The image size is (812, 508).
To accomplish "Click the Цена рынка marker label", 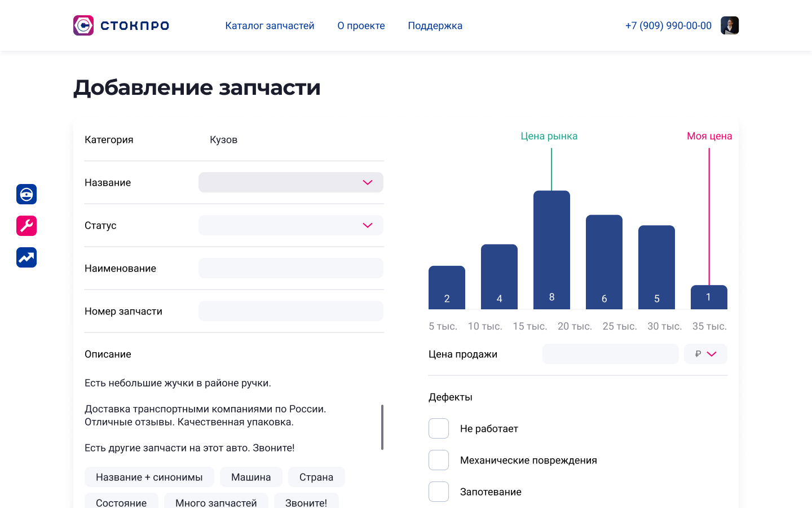I will [549, 136].
